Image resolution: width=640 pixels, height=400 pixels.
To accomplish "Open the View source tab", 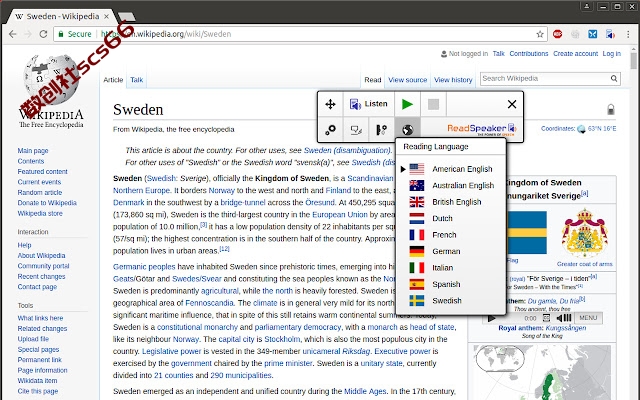I will [407, 80].
